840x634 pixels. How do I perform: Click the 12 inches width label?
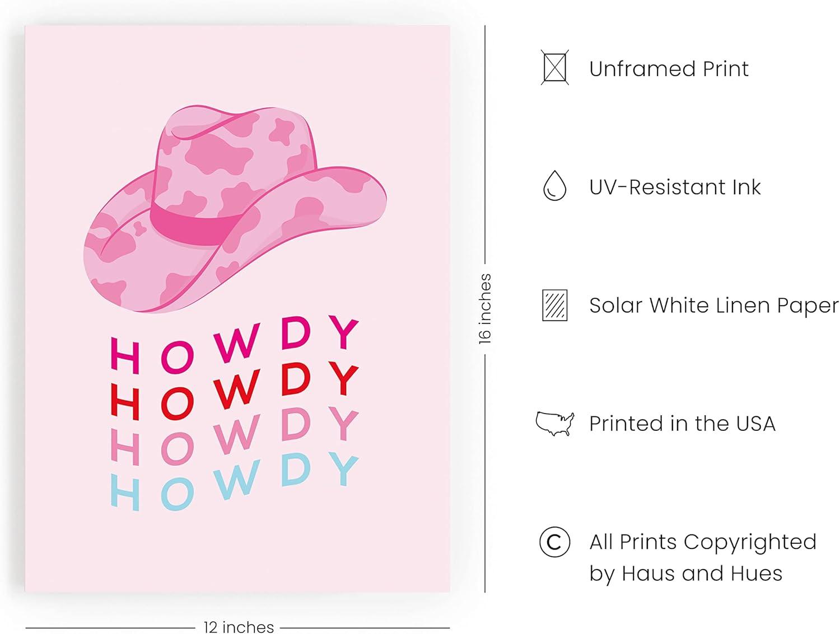239,627
